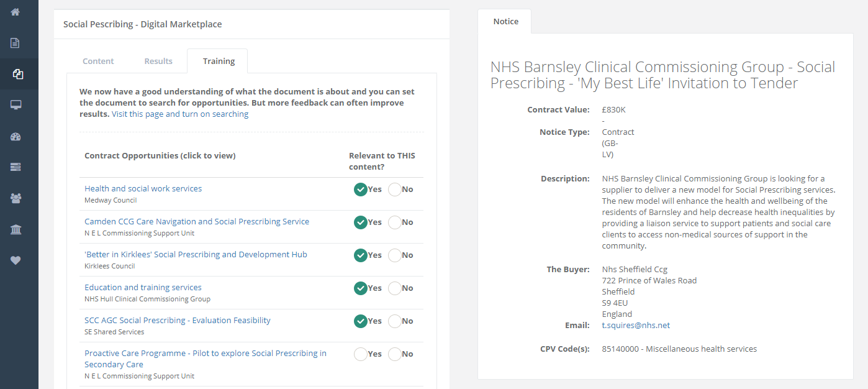Open the dashboard gauge icon
This screenshot has width=868, height=389.
16,137
